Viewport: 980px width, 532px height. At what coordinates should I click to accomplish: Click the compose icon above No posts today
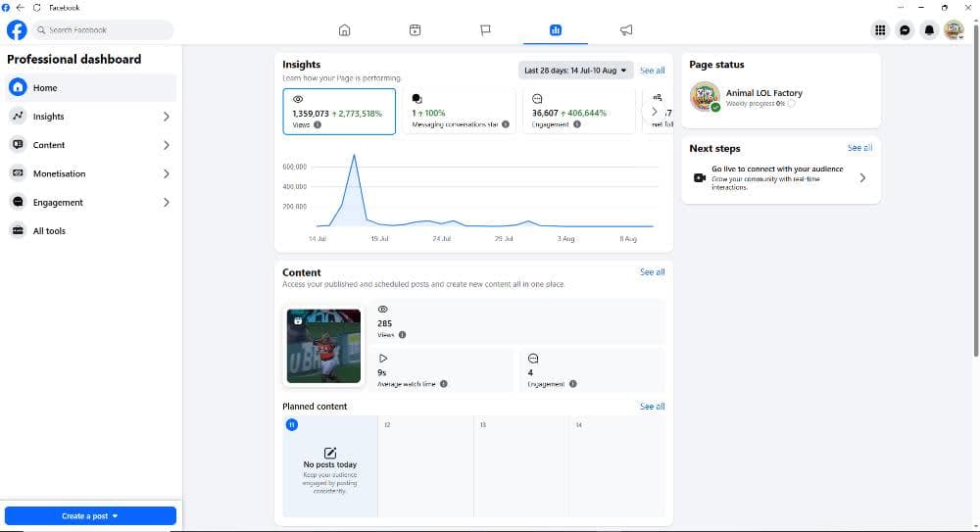tap(330, 453)
